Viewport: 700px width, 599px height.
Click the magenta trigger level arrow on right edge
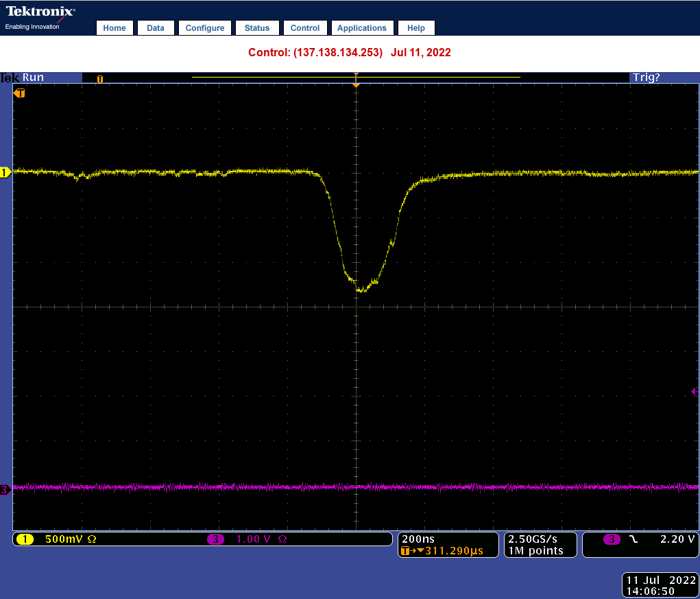pos(694,390)
